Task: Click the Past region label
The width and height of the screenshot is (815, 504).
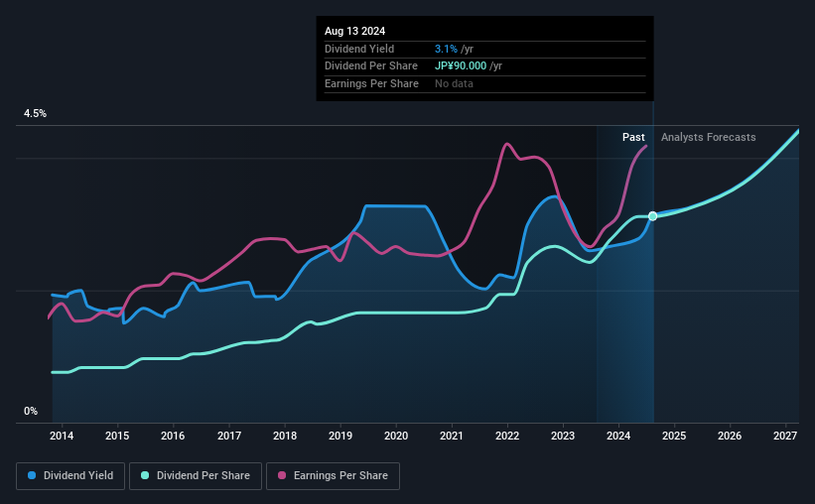Action: [x=633, y=137]
